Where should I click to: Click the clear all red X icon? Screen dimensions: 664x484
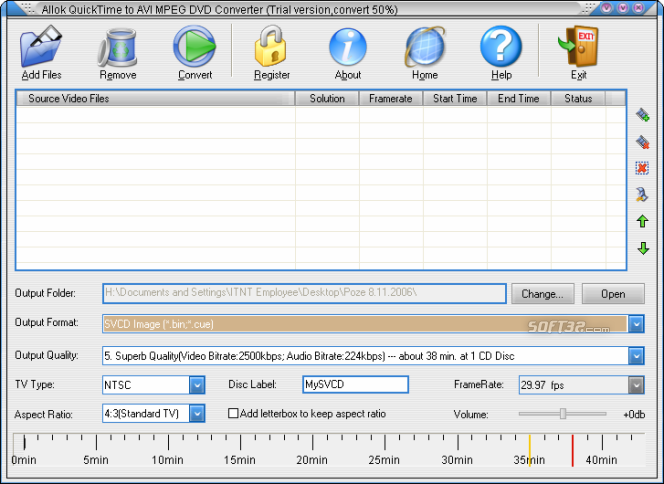[x=642, y=168]
